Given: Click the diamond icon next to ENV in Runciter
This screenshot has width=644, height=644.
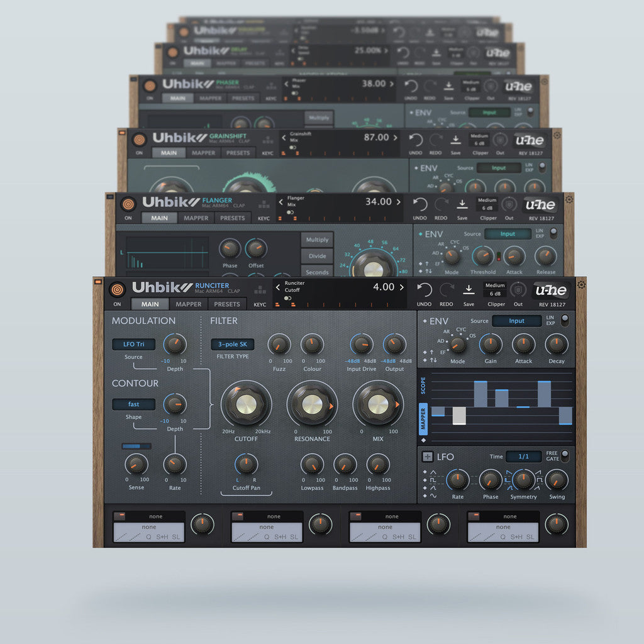Looking at the screenshot, I should click(425, 321).
